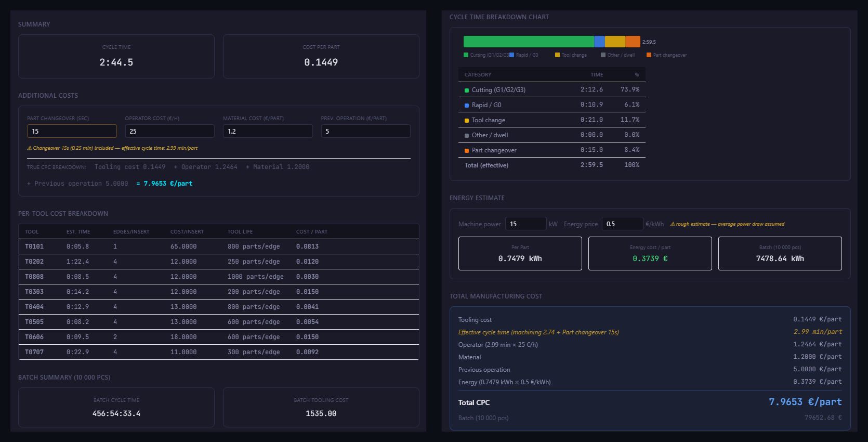Click the warning icon beside rough estimate note
Viewport: 868px width, 442px height.
[x=673, y=224]
